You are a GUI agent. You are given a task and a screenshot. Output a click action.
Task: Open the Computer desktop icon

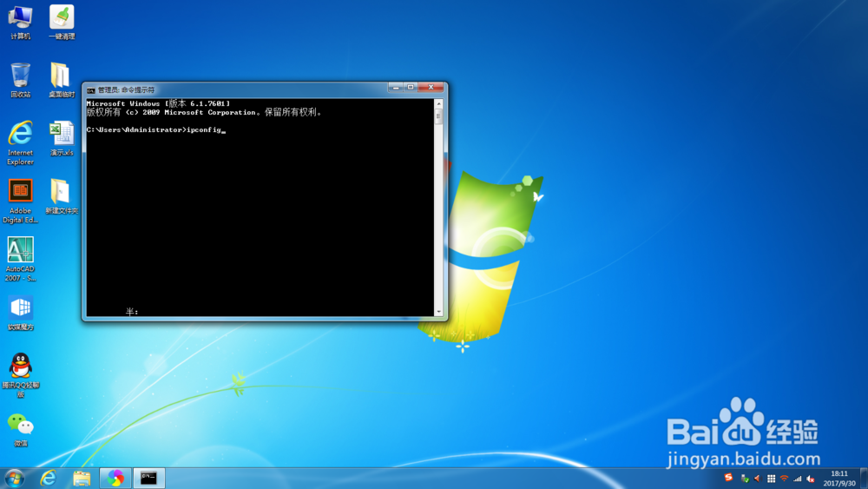coord(21,23)
